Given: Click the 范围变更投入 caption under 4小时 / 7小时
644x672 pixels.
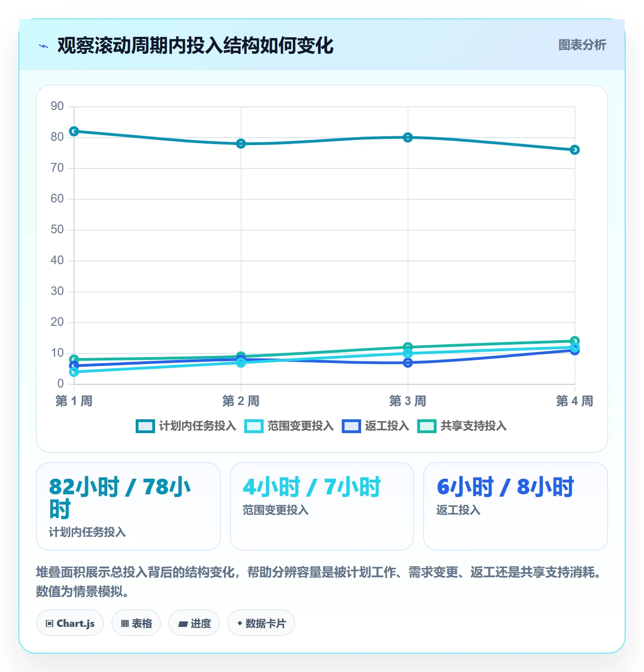Looking at the screenshot, I should pyautogui.click(x=276, y=510).
